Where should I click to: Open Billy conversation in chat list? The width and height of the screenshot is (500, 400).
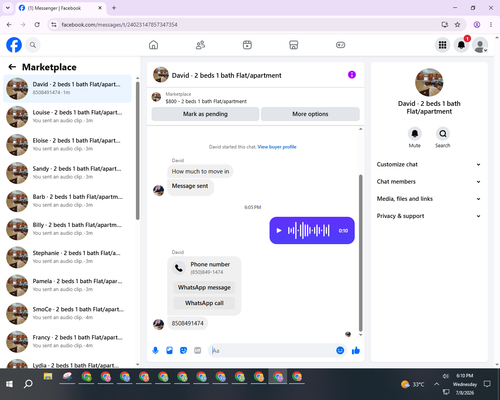click(67, 229)
